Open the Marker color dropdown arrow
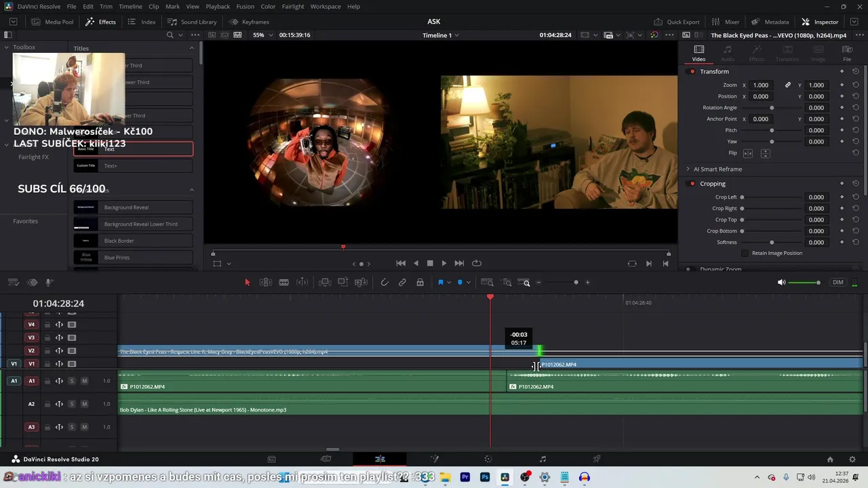The width and height of the screenshot is (868, 488). pyautogui.click(x=468, y=283)
